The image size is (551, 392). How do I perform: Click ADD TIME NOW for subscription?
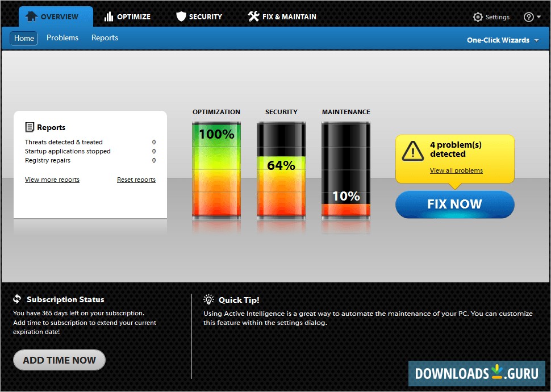pyautogui.click(x=59, y=360)
